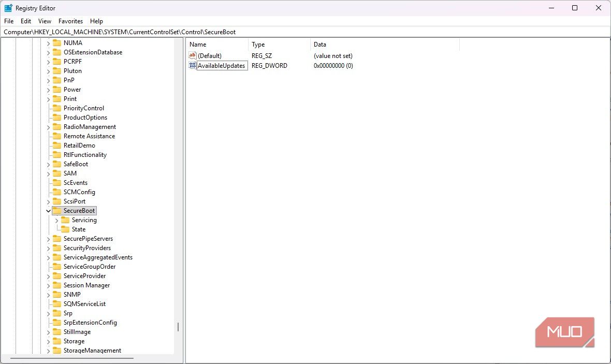
Task: Close the Registry Editor window
Action: pos(599,8)
